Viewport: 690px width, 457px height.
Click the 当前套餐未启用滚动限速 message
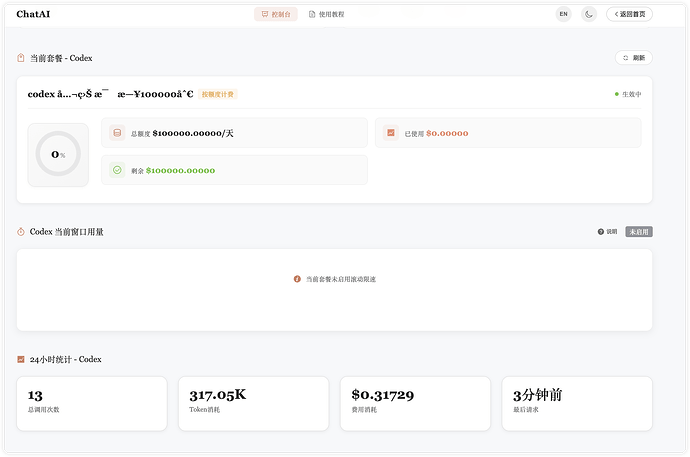point(341,279)
